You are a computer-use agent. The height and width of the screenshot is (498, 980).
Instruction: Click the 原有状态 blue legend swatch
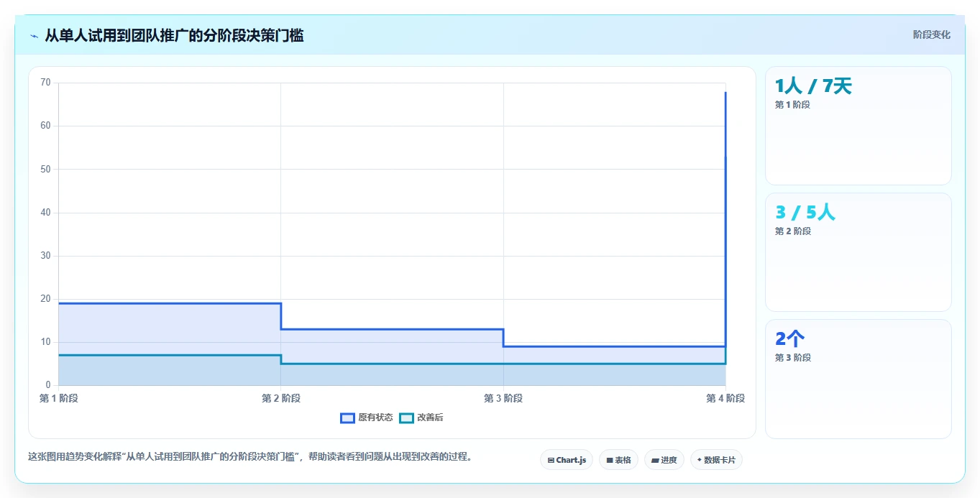click(x=348, y=418)
